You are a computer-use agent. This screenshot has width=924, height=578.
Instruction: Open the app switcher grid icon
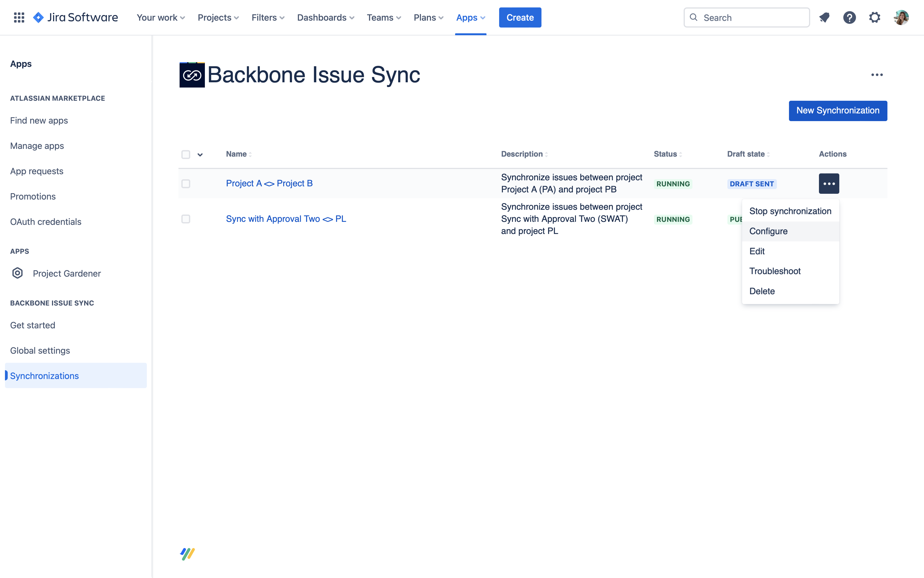[19, 18]
